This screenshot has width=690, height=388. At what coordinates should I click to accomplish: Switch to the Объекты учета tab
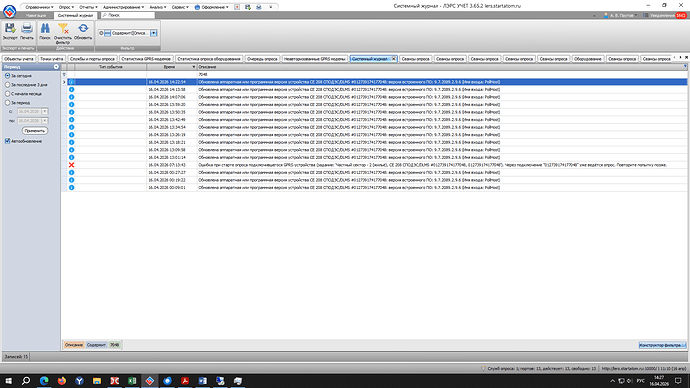(x=18, y=59)
